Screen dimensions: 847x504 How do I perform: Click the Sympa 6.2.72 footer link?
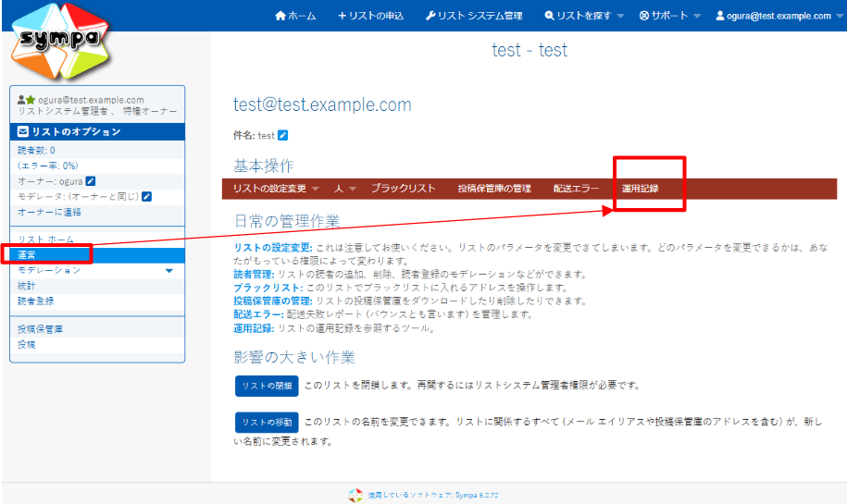pos(433,495)
